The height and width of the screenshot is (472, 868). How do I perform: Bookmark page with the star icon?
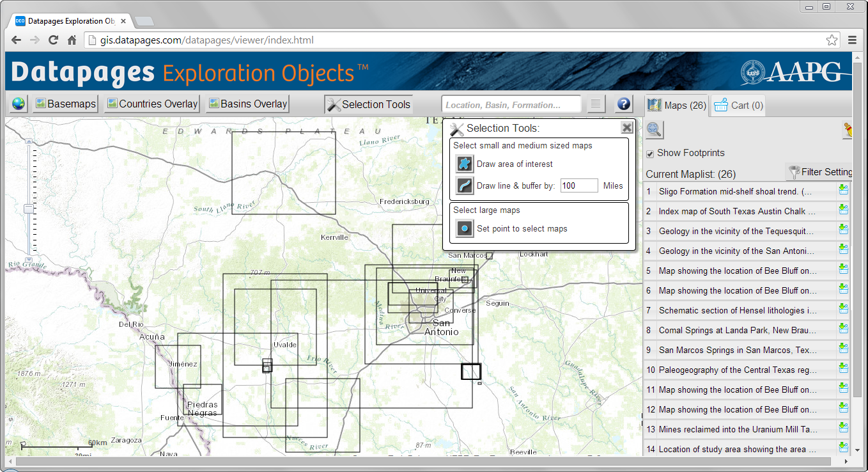[x=832, y=40]
